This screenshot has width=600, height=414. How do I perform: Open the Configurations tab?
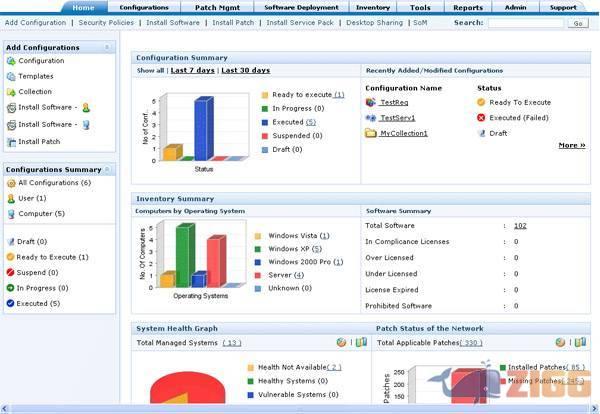tap(144, 7)
